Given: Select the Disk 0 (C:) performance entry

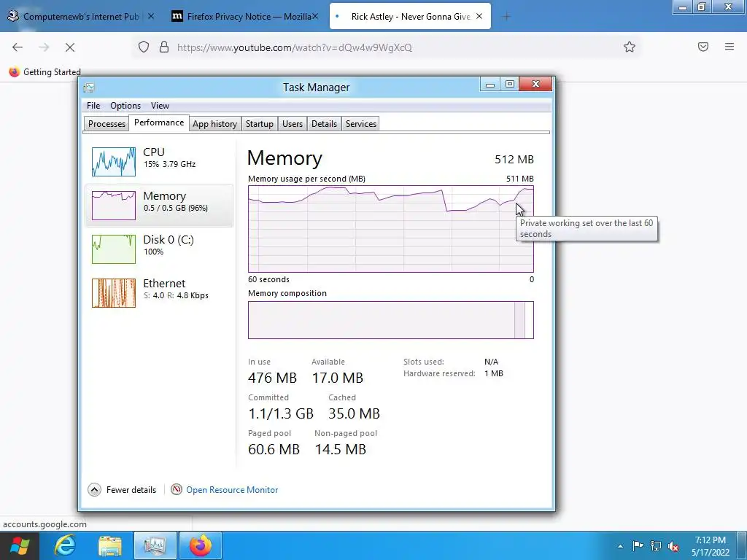Looking at the screenshot, I should (160, 249).
